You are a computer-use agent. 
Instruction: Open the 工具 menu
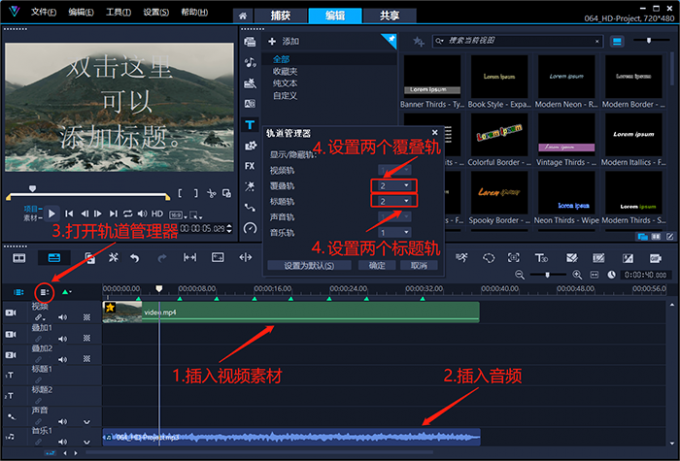118,12
